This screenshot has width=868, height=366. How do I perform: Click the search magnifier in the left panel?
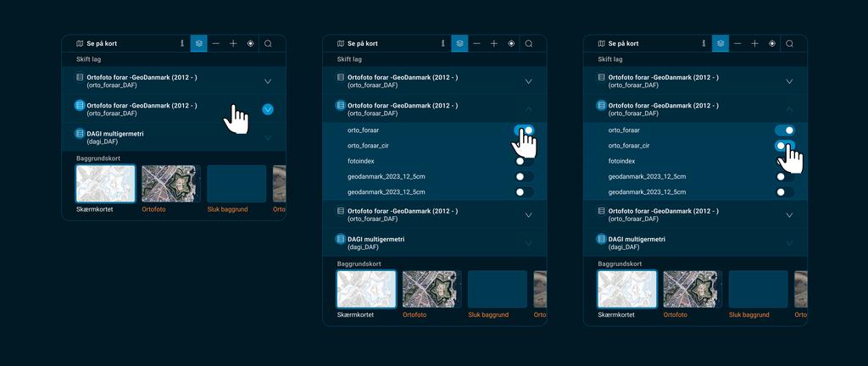[x=268, y=43]
